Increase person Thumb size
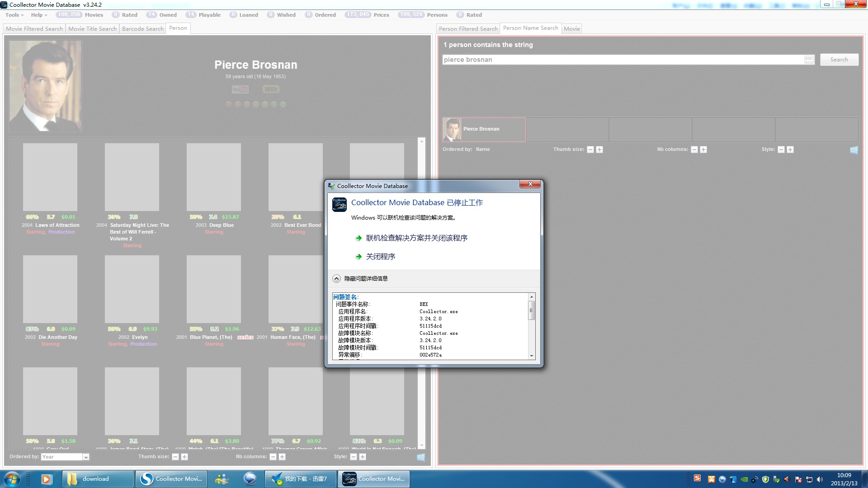This screenshot has width=868, height=488. [x=599, y=150]
